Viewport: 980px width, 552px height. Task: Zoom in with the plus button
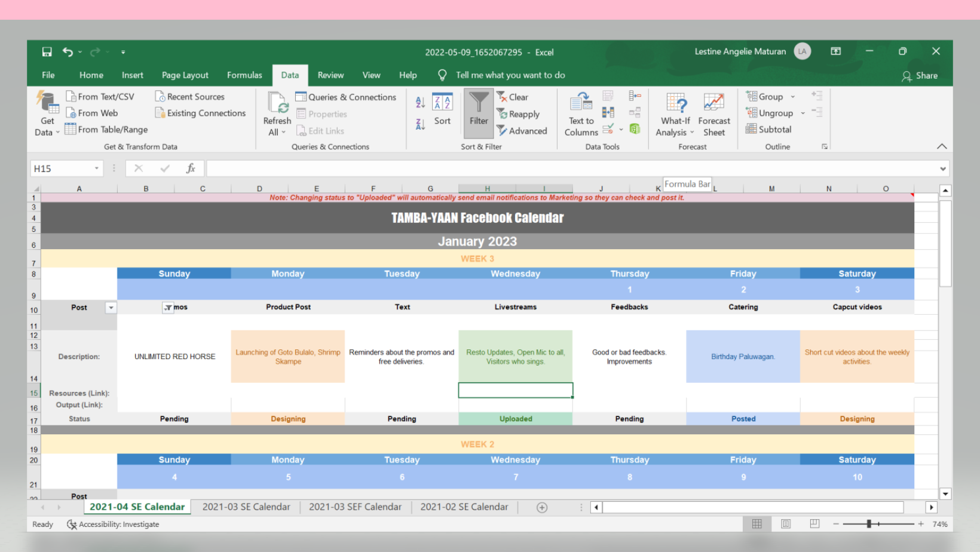click(x=921, y=524)
